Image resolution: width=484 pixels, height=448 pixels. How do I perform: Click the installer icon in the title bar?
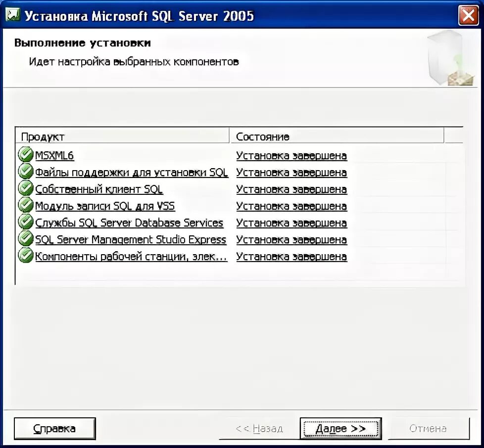coord(13,15)
